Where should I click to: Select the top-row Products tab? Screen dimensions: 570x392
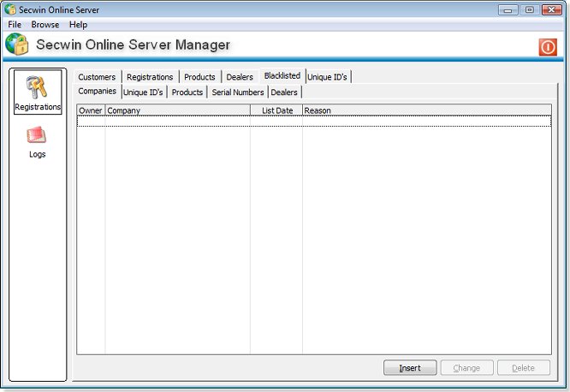coord(199,77)
